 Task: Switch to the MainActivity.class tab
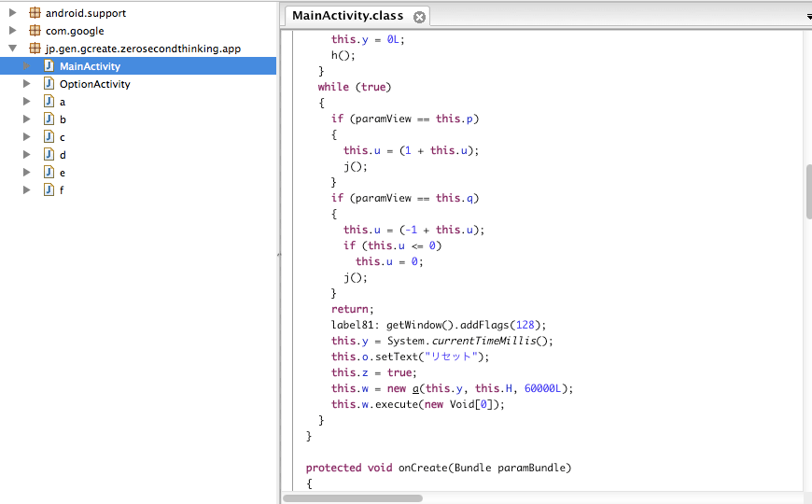tap(347, 16)
